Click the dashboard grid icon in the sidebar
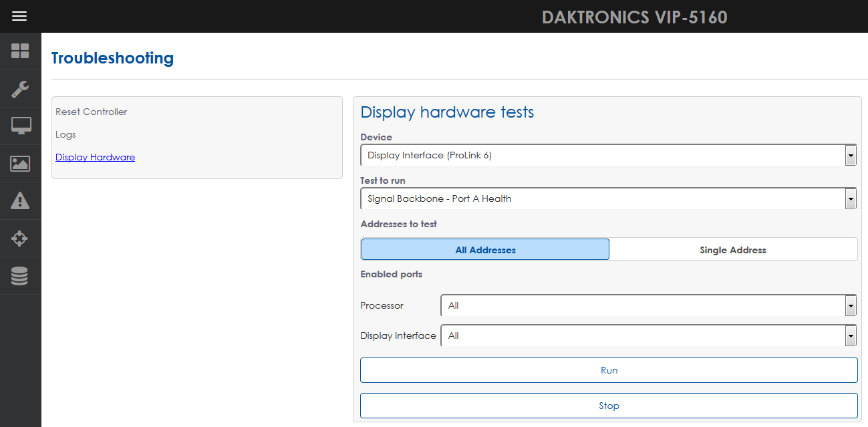868x427 pixels. (20, 51)
